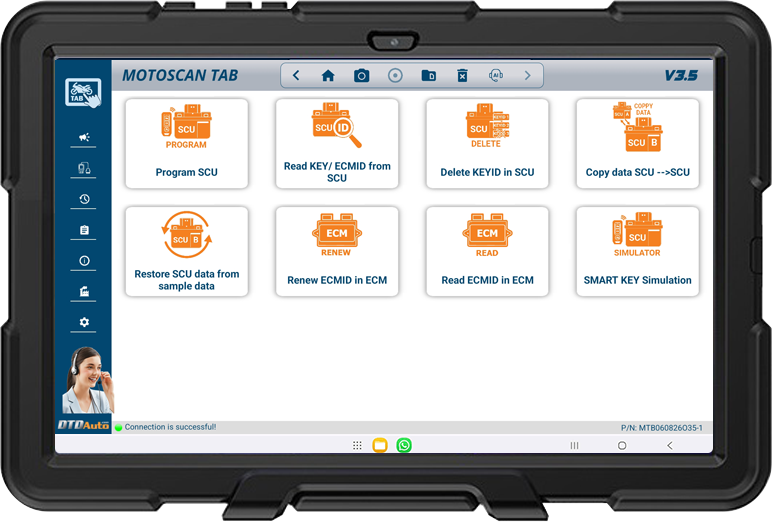Open Restore SCU data from sample data

click(187, 251)
